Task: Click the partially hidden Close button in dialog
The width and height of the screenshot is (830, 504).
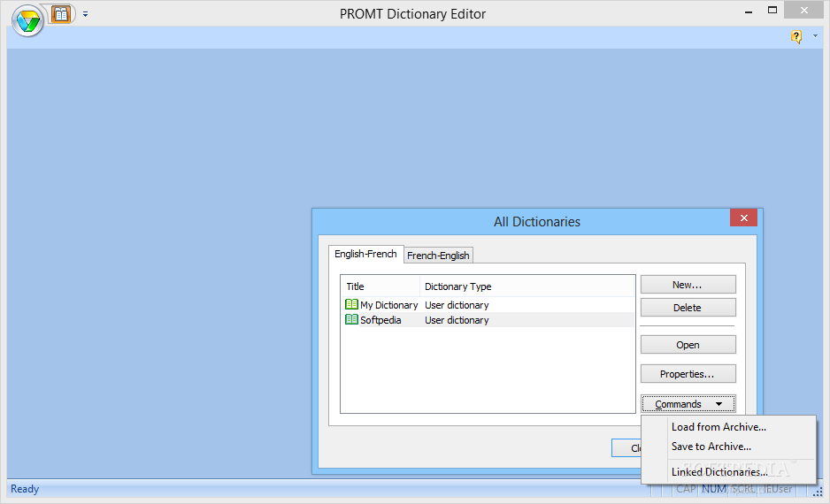Action: 626,448
